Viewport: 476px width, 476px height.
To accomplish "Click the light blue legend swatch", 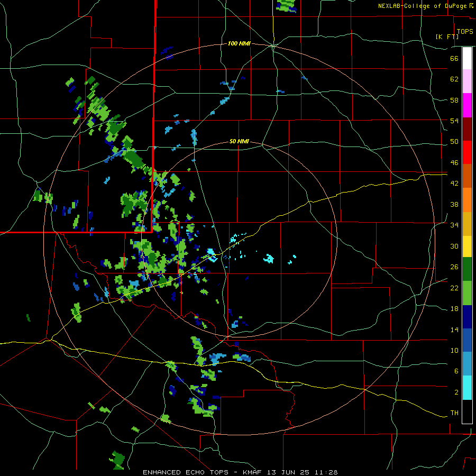I will pos(467,364).
